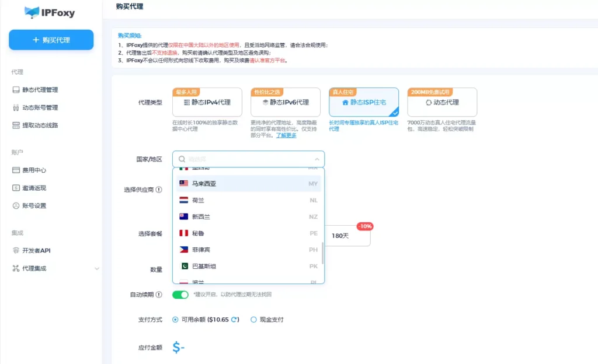Click the 提取动态线路 sidebar icon
The height and width of the screenshot is (364, 598).
click(x=16, y=125)
